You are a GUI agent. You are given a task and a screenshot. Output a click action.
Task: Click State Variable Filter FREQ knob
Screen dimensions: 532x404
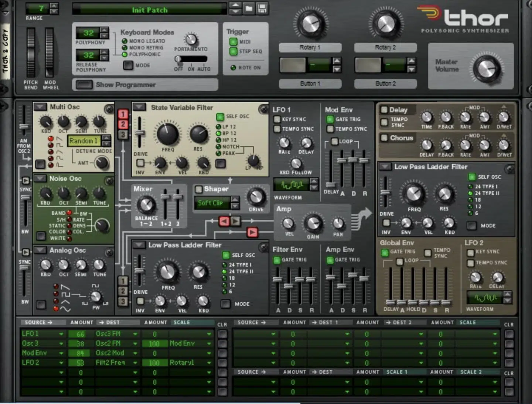tap(168, 134)
